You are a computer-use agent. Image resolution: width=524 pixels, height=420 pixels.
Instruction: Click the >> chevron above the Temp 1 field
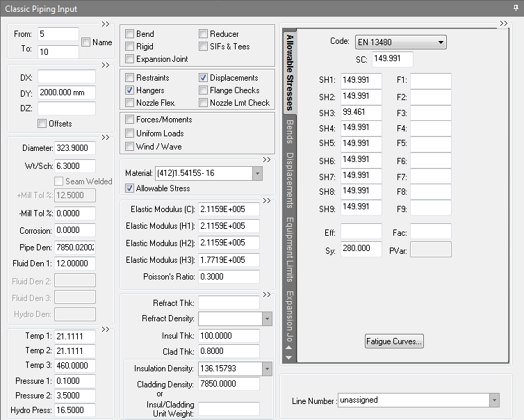[x=106, y=330]
